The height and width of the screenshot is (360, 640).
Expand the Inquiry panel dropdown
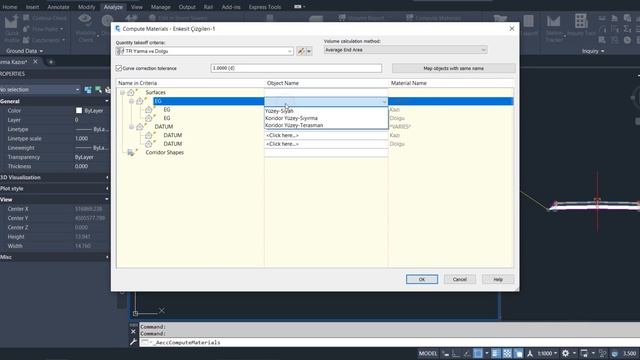click(x=593, y=51)
